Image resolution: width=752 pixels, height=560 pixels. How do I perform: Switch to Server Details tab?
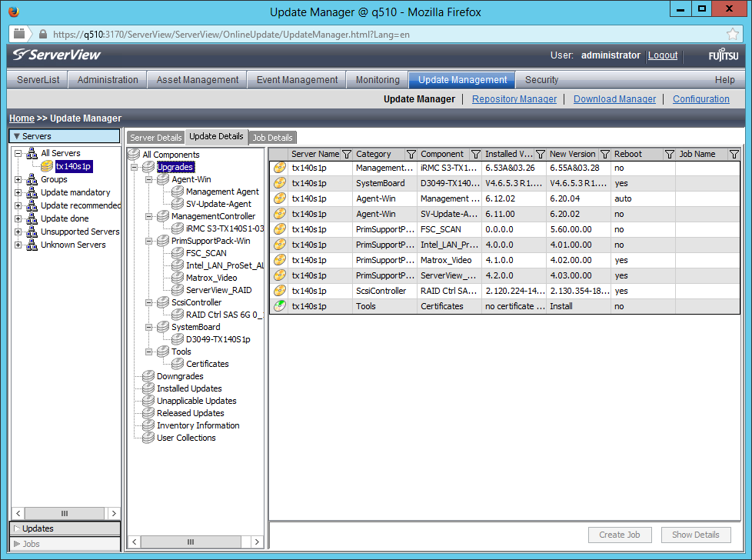156,138
